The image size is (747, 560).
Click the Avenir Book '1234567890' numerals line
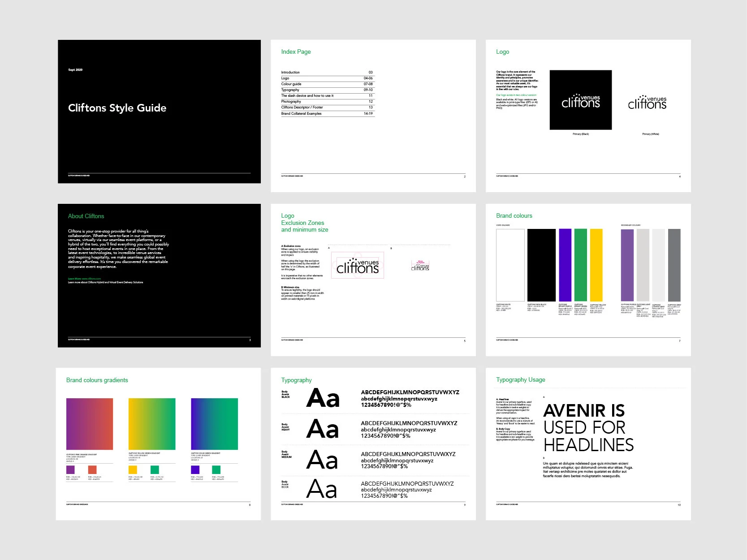click(384, 496)
